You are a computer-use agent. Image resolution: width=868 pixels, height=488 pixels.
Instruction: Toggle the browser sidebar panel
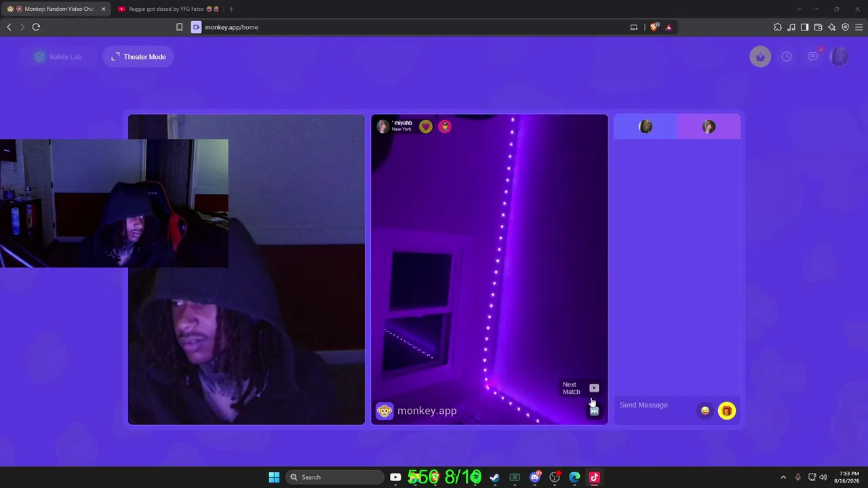[804, 27]
